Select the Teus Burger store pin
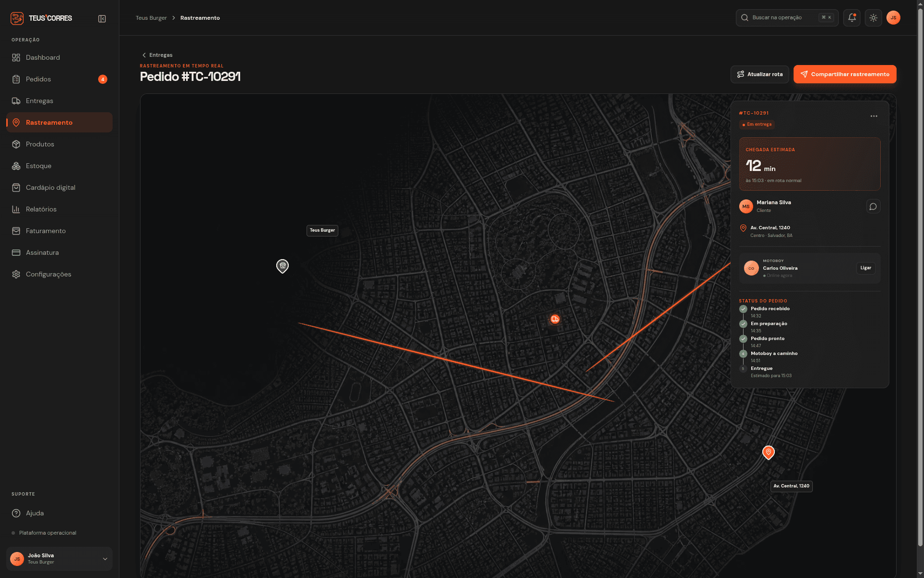The height and width of the screenshot is (578, 924). click(282, 266)
